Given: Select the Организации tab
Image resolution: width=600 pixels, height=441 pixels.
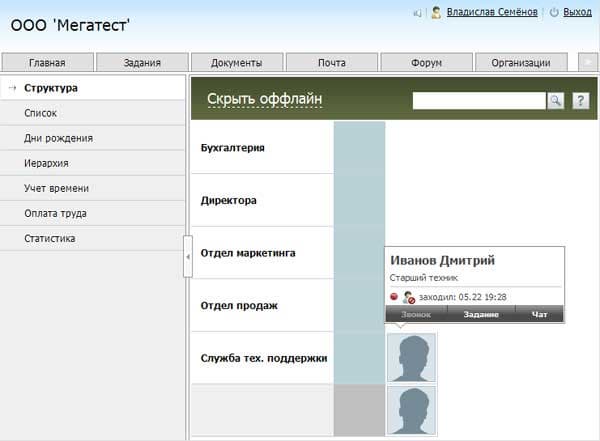Looking at the screenshot, I should pyautogui.click(x=521, y=62).
